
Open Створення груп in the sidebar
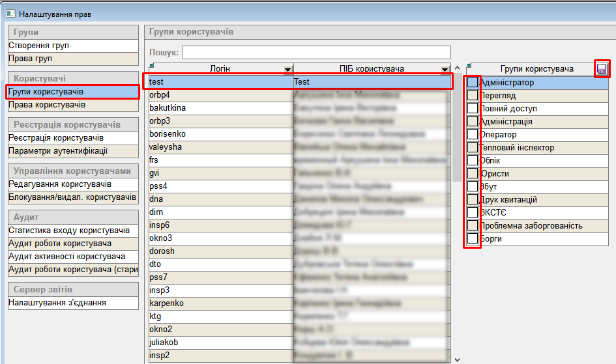pos(73,46)
